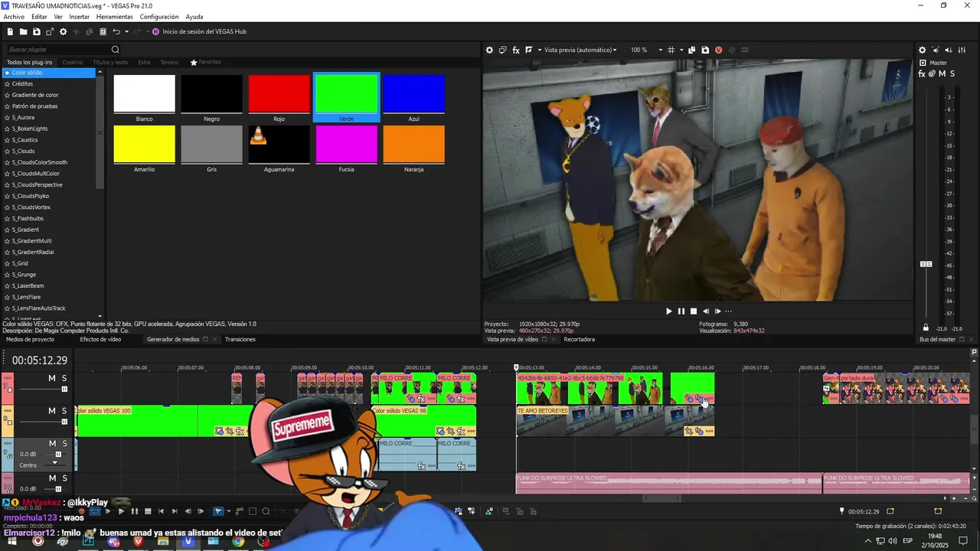
Task: Click the magnifier icon beside plugin search
Action: pyautogui.click(x=116, y=50)
